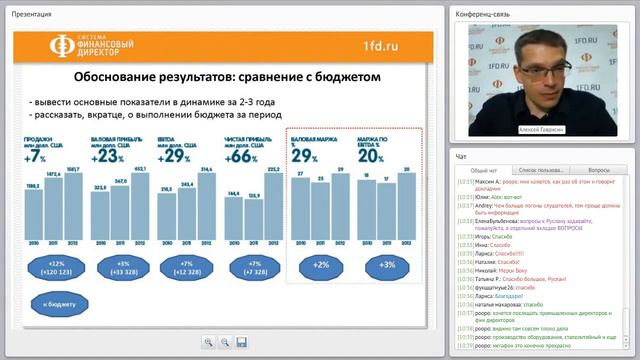This screenshot has width=640, height=360.
Task: Click Татьяна Р.'s Спасибо большое message
Action: coord(512,279)
